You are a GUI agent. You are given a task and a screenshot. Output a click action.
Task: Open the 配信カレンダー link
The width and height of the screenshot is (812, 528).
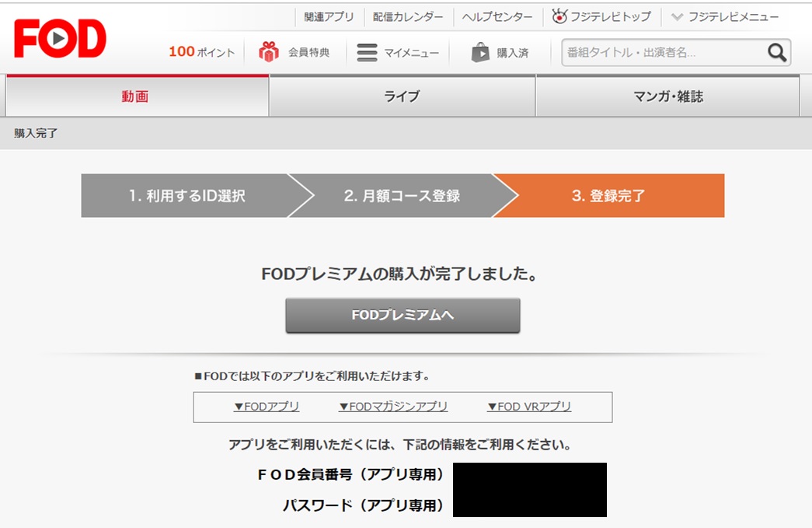[408, 17]
